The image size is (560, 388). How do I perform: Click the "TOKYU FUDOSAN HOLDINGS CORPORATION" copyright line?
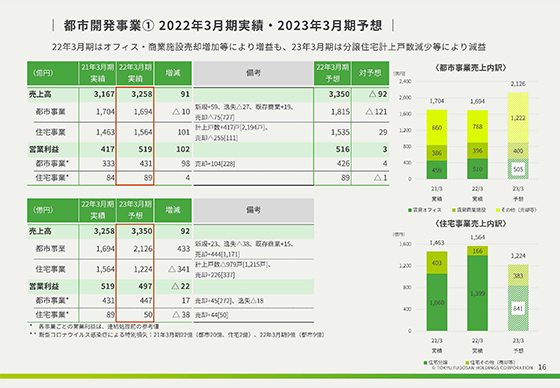[x=482, y=367]
